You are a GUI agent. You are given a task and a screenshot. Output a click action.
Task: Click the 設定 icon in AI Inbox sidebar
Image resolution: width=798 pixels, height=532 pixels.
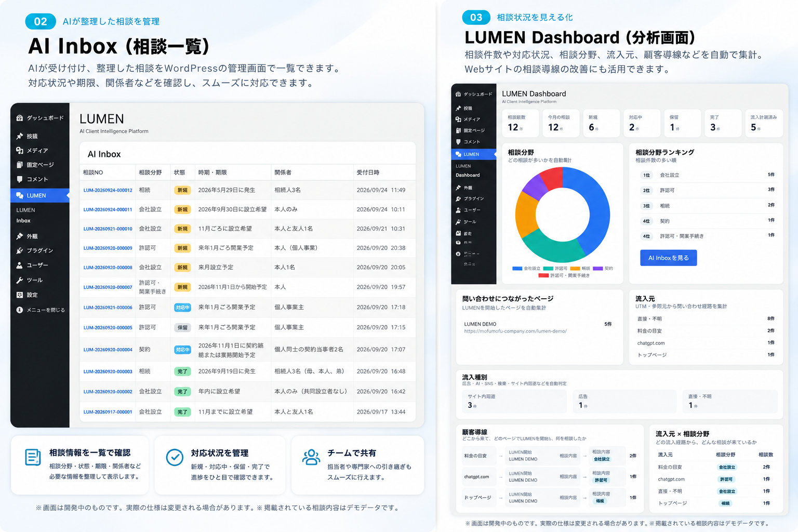[20, 295]
